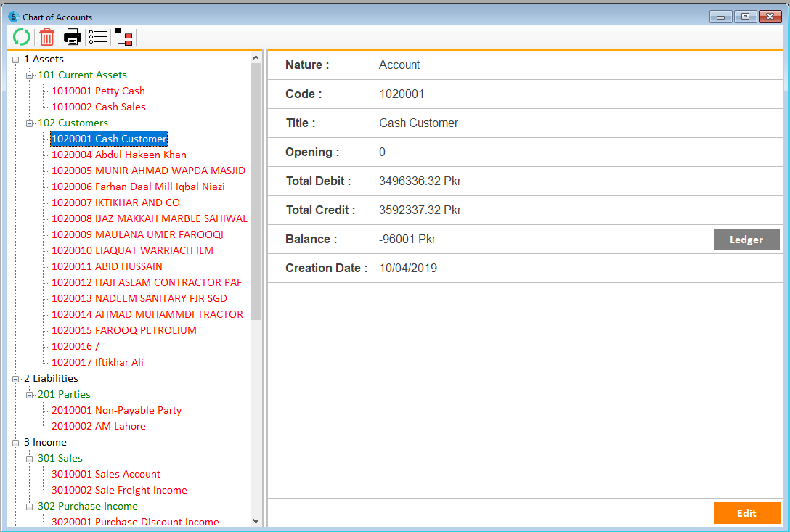Select 1020017 Iftikhar Ali

[98, 362]
